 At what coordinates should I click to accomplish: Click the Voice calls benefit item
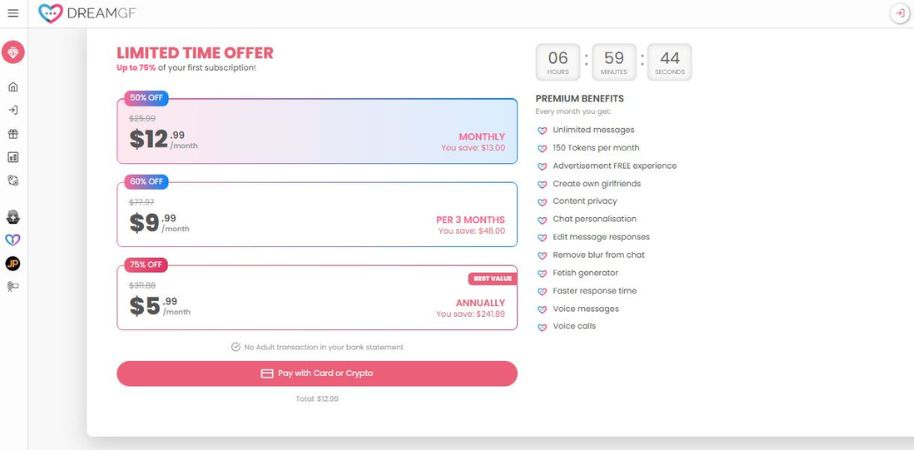click(x=574, y=326)
